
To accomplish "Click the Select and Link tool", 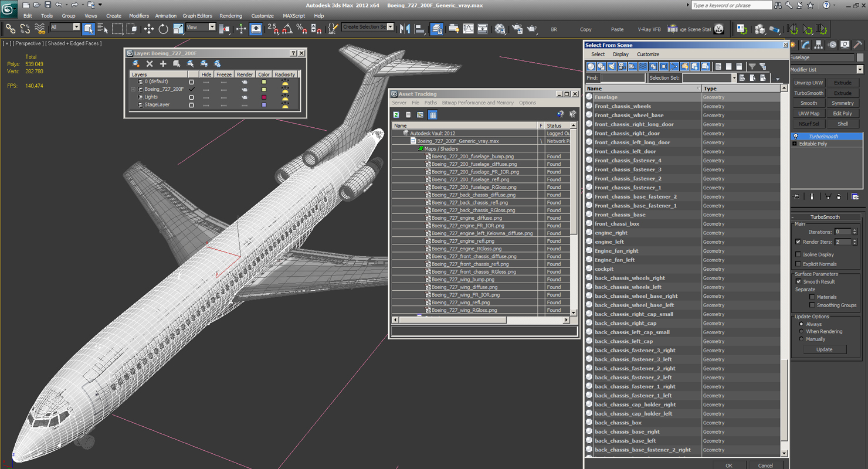I will (x=11, y=29).
